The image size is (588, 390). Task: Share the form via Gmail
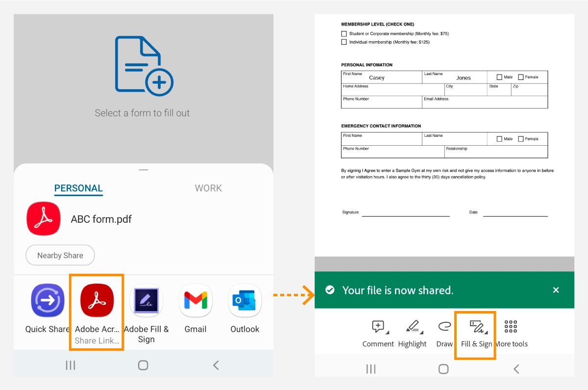[196, 300]
